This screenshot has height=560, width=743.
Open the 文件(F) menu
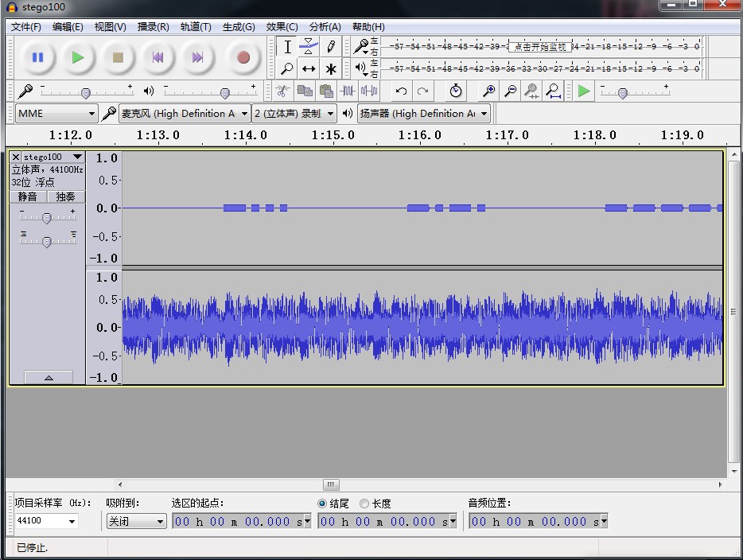[26, 26]
